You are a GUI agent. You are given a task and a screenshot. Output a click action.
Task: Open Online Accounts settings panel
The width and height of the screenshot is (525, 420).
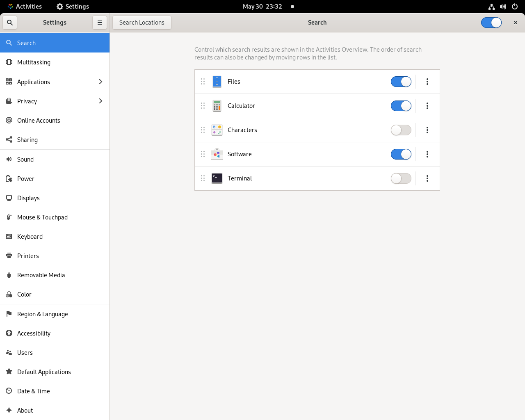55,120
